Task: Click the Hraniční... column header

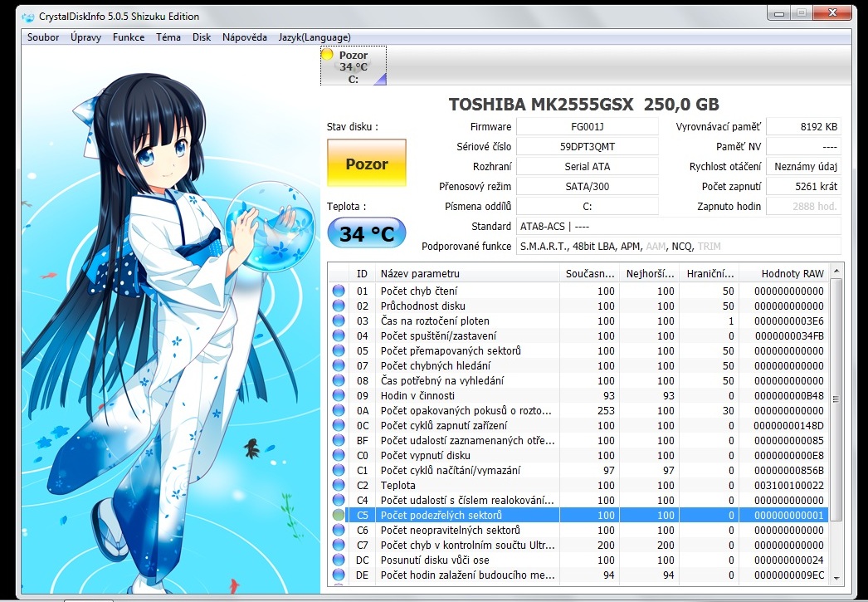Action: click(710, 273)
